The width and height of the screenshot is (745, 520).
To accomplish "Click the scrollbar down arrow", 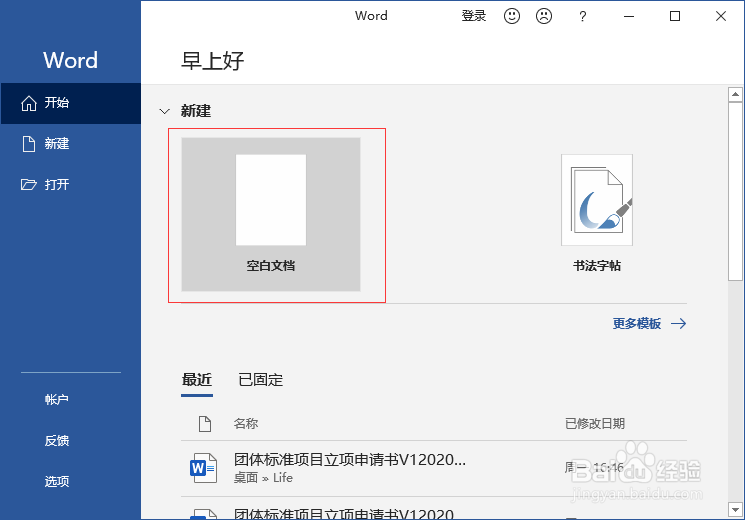I will click(735, 510).
